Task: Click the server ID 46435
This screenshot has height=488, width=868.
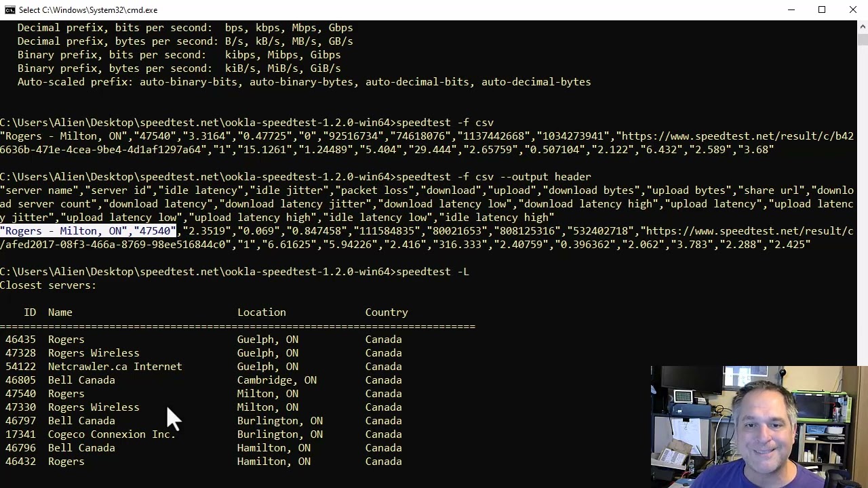Action: (x=20, y=339)
